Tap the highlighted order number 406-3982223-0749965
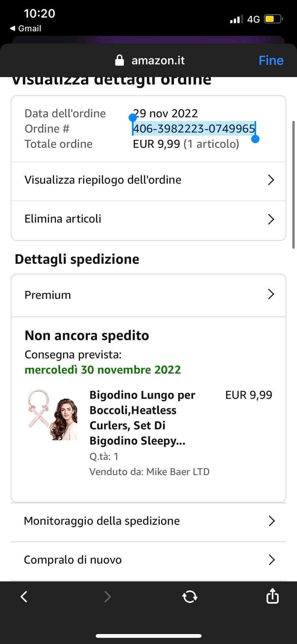 pyautogui.click(x=194, y=129)
